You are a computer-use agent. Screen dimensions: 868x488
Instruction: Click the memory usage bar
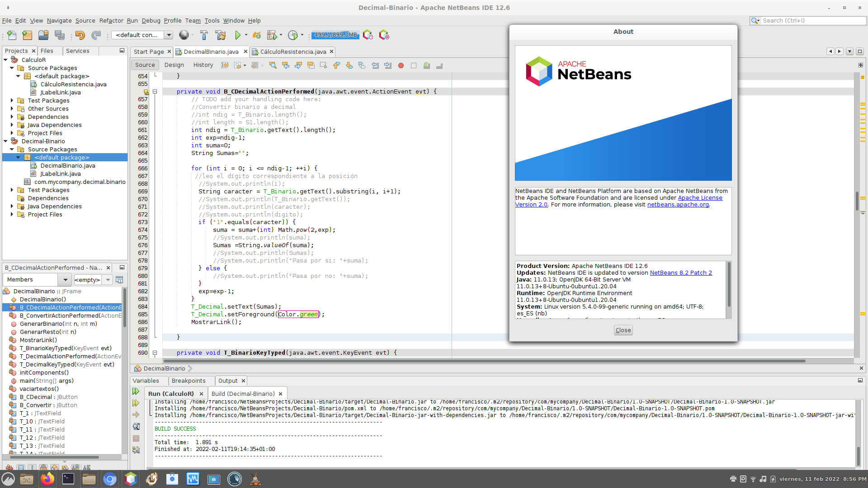335,35
